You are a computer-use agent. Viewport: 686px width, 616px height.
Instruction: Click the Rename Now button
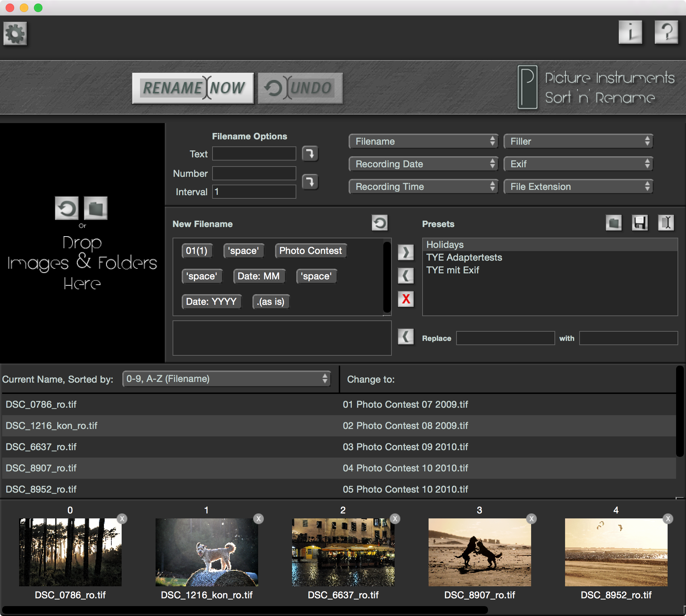(193, 88)
